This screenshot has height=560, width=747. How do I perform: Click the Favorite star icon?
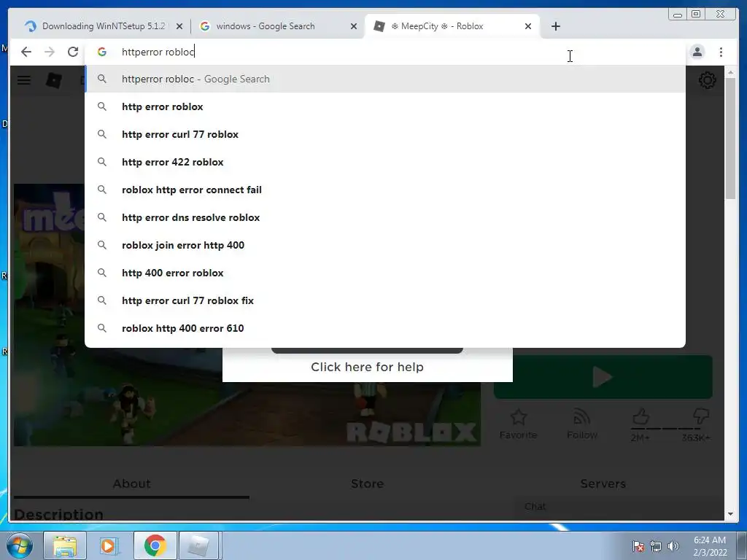point(519,418)
